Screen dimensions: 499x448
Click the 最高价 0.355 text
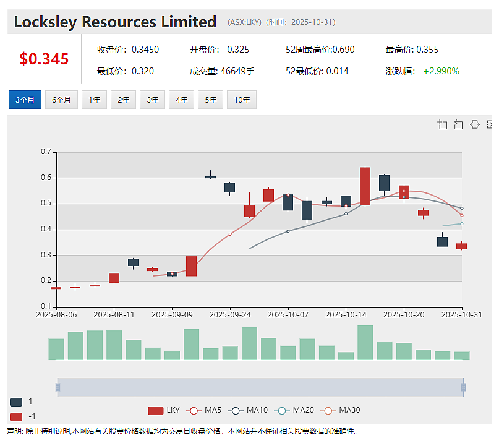[412, 50]
